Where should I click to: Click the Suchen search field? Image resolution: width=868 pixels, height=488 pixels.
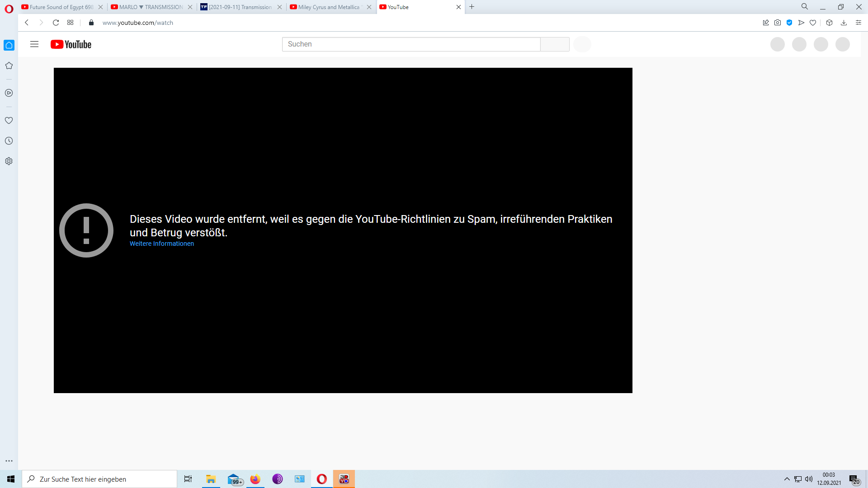point(410,44)
